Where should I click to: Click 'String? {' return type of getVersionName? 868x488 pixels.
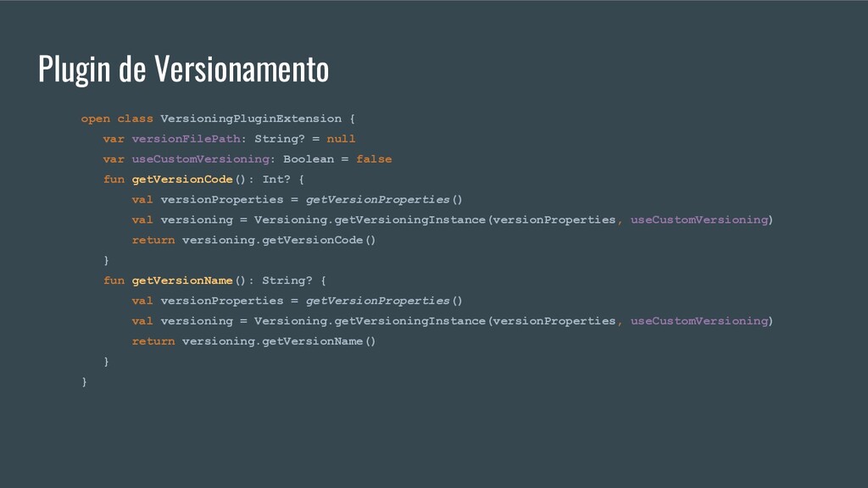click(x=294, y=280)
